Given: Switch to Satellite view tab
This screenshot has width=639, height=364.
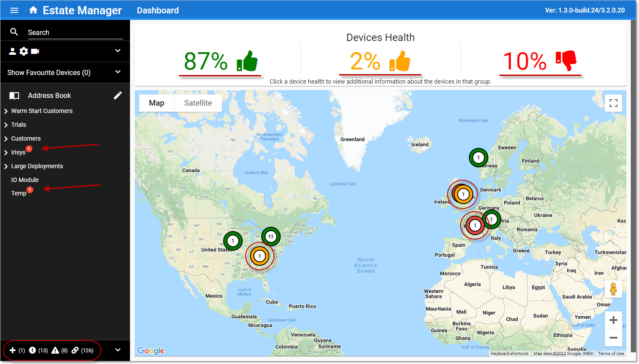Looking at the screenshot, I should tap(198, 103).
